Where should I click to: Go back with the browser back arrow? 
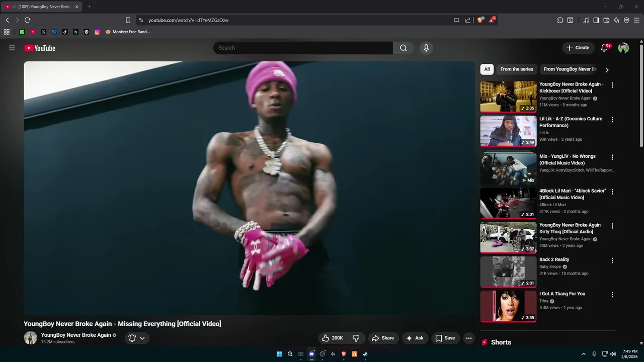(x=7, y=20)
